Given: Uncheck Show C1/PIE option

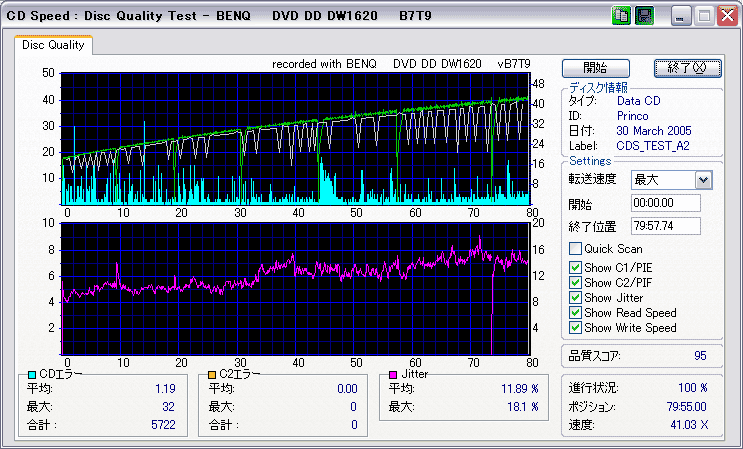Looking at the screenshot, I should click(x=575, y=267).
